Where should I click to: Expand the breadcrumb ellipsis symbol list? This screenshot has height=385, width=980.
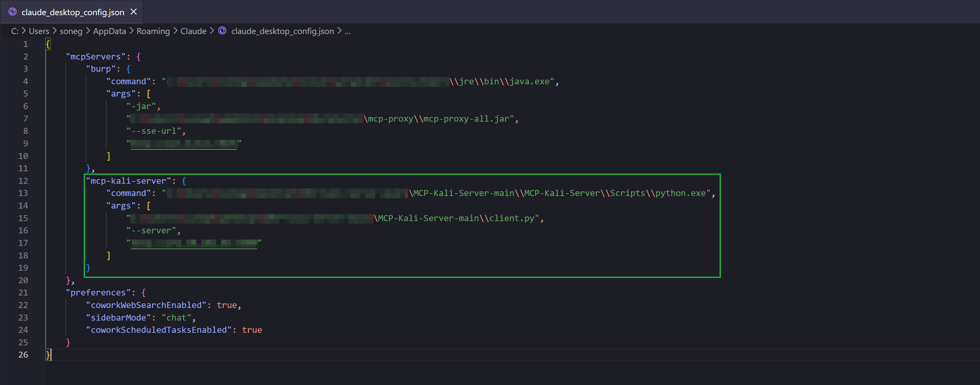coord(347,31)
